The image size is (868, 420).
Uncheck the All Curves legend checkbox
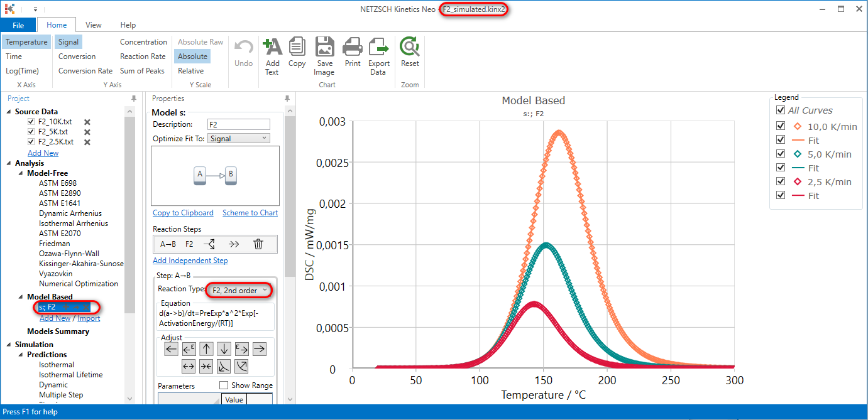781,110
